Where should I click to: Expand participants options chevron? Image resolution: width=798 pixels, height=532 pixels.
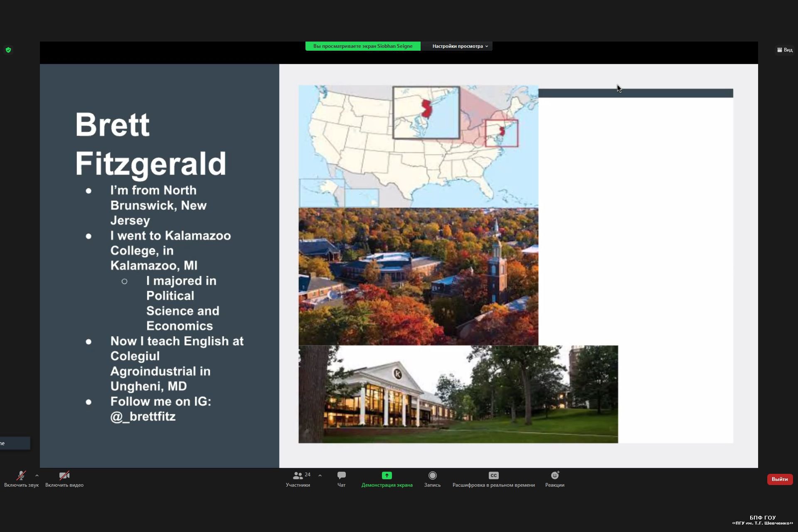point(320,475)
